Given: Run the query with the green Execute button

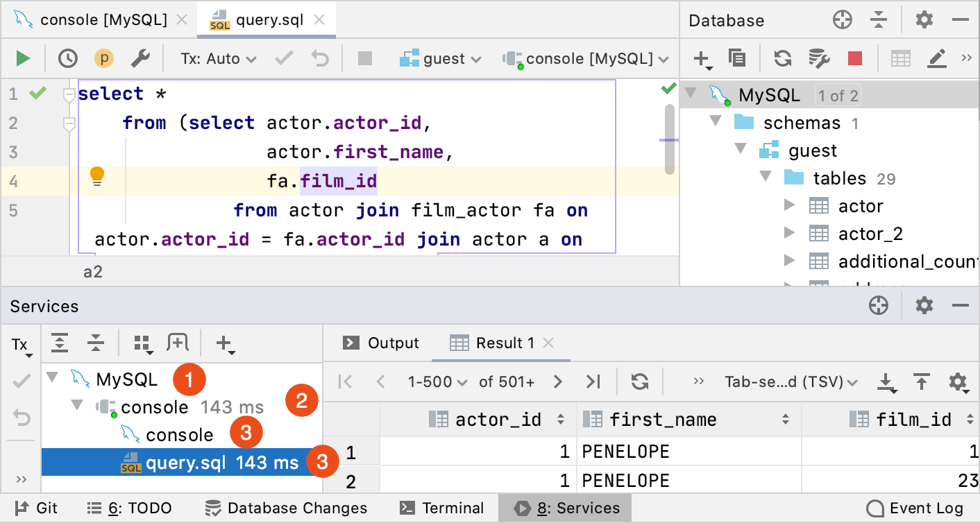Looking at the screenshot, I should coord(23,58).
